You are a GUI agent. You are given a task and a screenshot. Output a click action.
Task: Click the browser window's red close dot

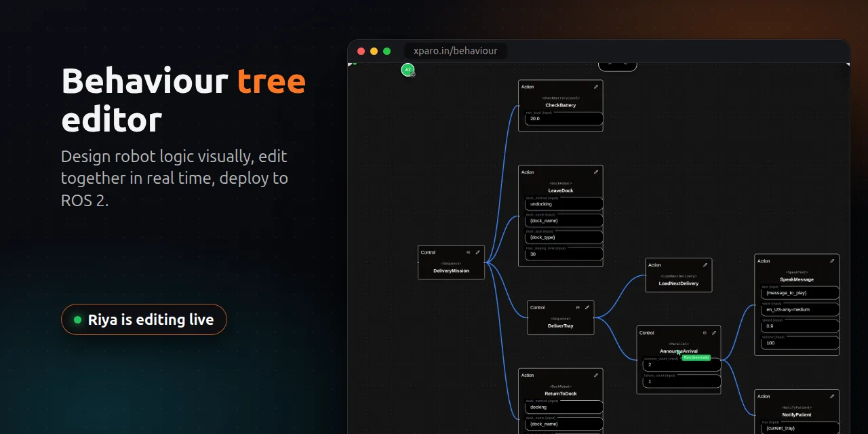pyautogui.click(x=361, y=51)
